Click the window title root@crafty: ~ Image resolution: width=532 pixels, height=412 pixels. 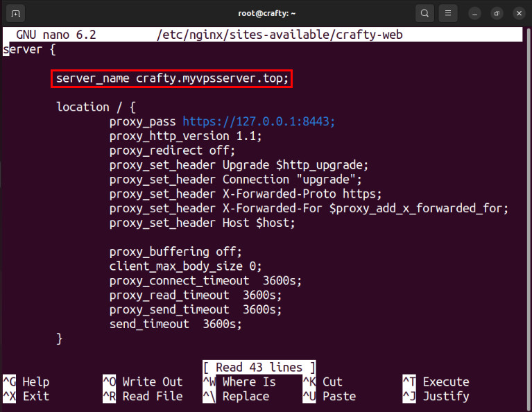266,13
